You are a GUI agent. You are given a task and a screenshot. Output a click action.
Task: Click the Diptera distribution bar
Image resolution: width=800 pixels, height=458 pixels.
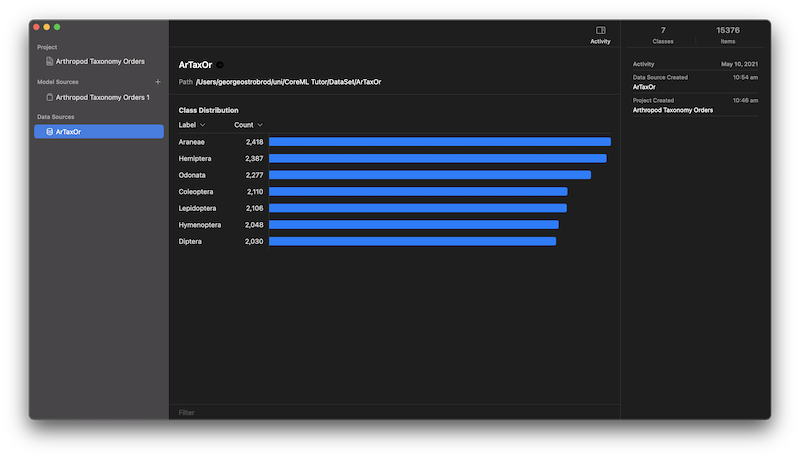coord(412,241)
